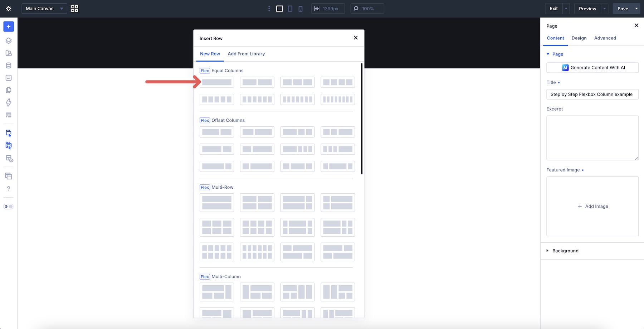The height and width of the screenshot is (329, 644).
Task: Choose the seven equal columns layout
Action: click(298, 100)
